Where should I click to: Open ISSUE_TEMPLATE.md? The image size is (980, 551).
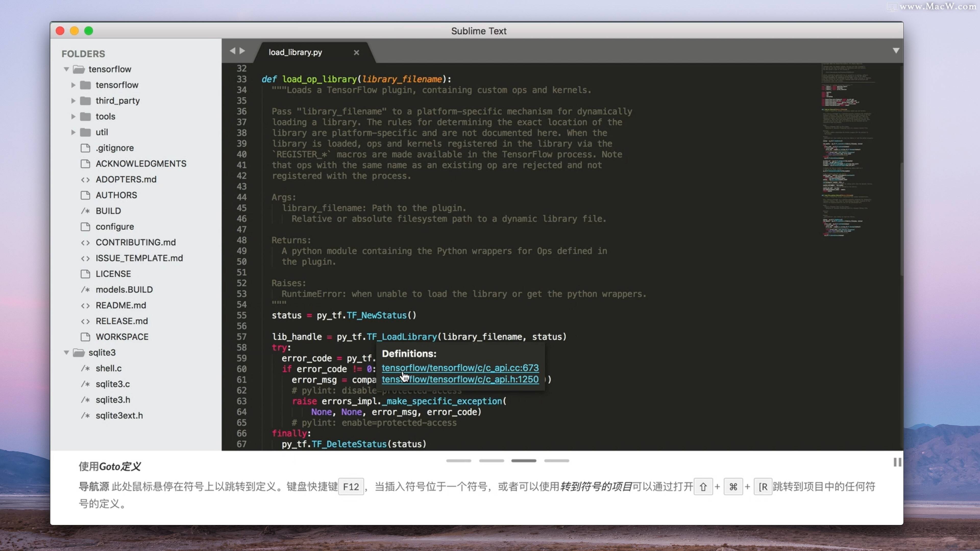point(139,258)
